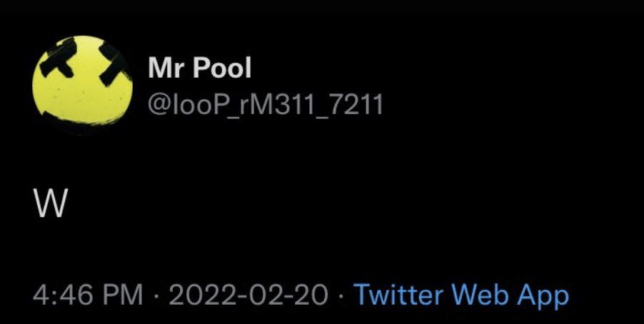Click the dot separator before Twitter Web App
644x324 pixels.
coord(341,295)
